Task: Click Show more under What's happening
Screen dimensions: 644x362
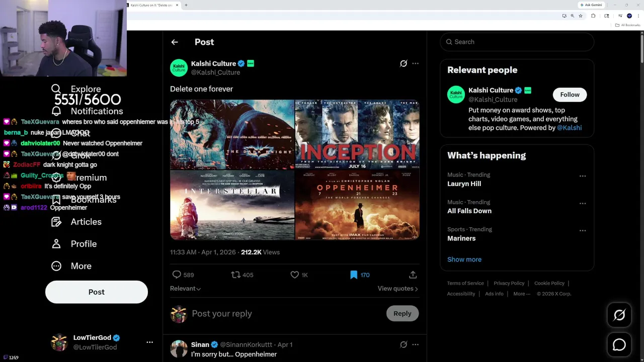Action: (464, 259)
